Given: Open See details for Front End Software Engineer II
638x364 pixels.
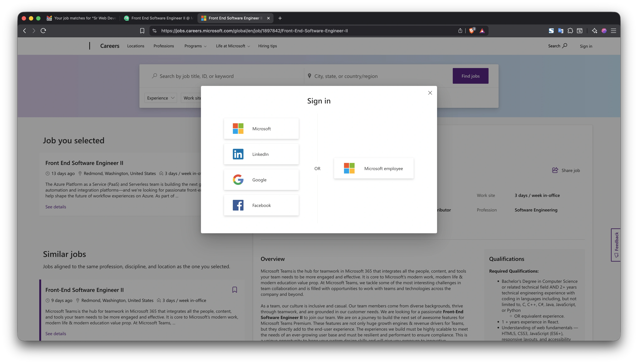Looking at the screenshot, I should click(x=56, y=207).
